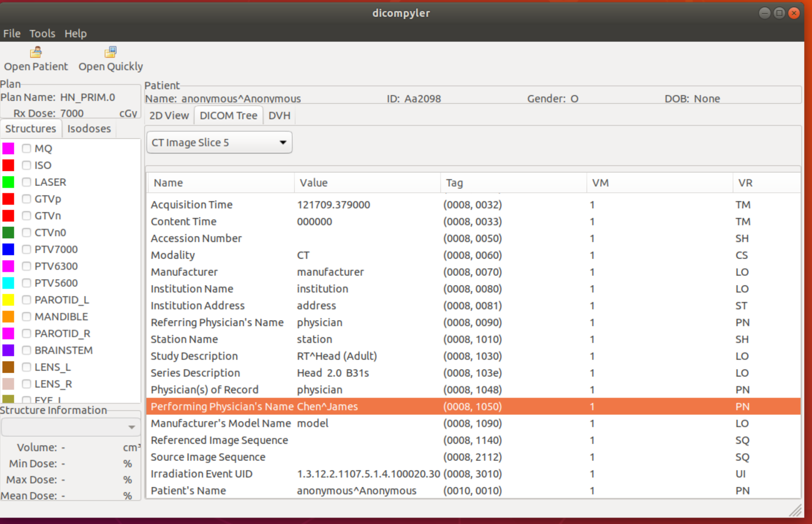Toggle the LASER structure checkbox
This screenshot has width=812, height=524.
point(27,182)
